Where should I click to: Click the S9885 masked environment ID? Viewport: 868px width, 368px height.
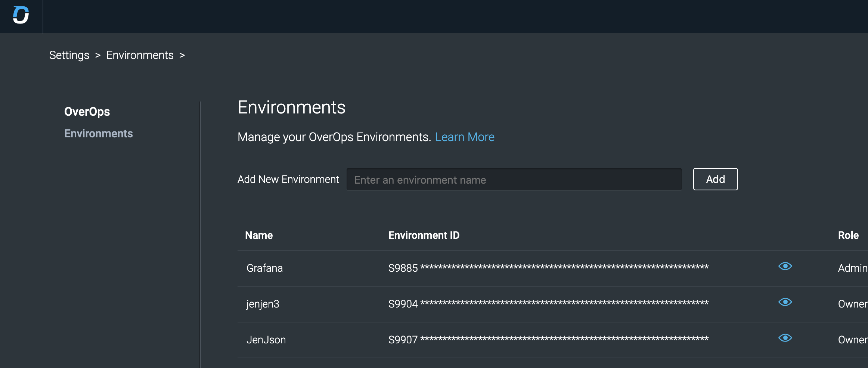[548, 268]
